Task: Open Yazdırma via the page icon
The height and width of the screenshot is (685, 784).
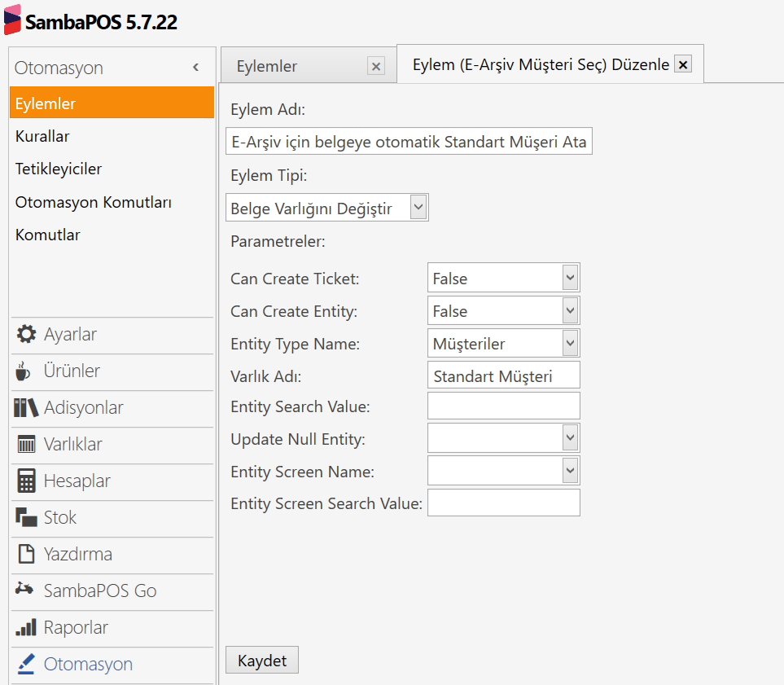Action: [26, 555]
